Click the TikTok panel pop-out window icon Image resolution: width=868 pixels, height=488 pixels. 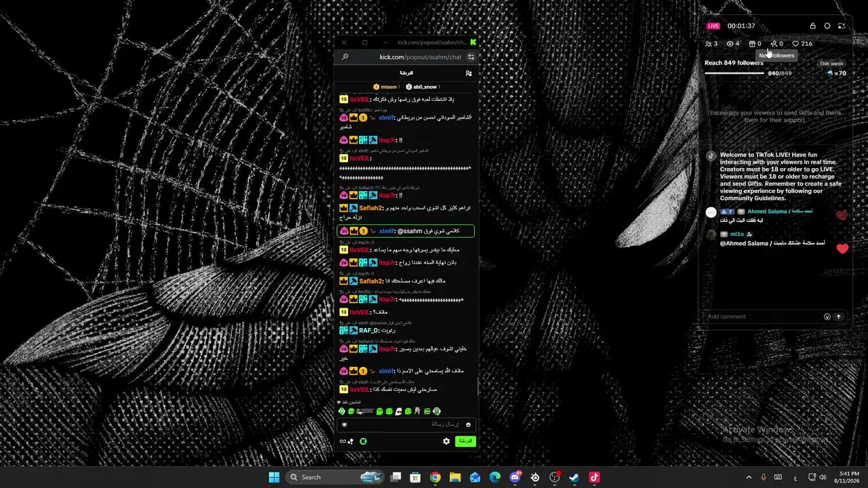(842, 26)
